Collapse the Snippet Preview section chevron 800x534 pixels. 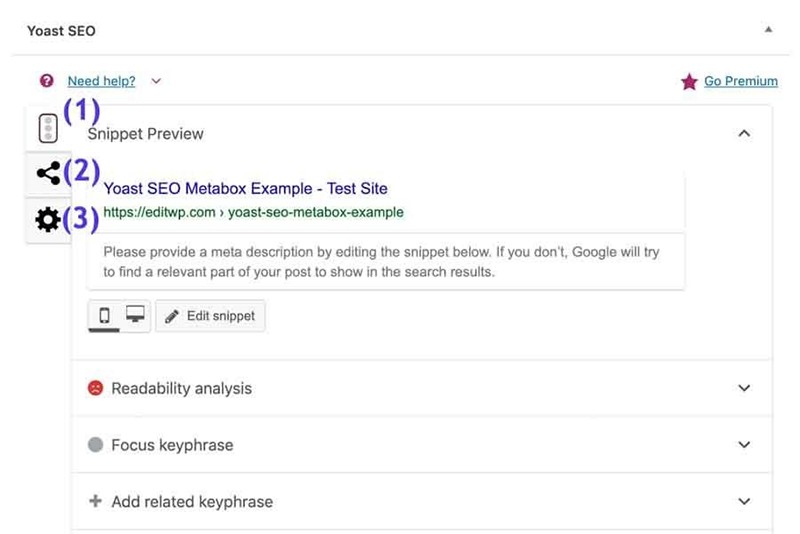pos(743,133)
